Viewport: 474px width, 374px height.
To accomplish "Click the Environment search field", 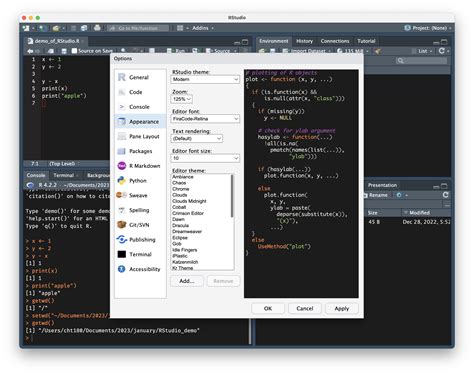I will (x=421, y=61).
